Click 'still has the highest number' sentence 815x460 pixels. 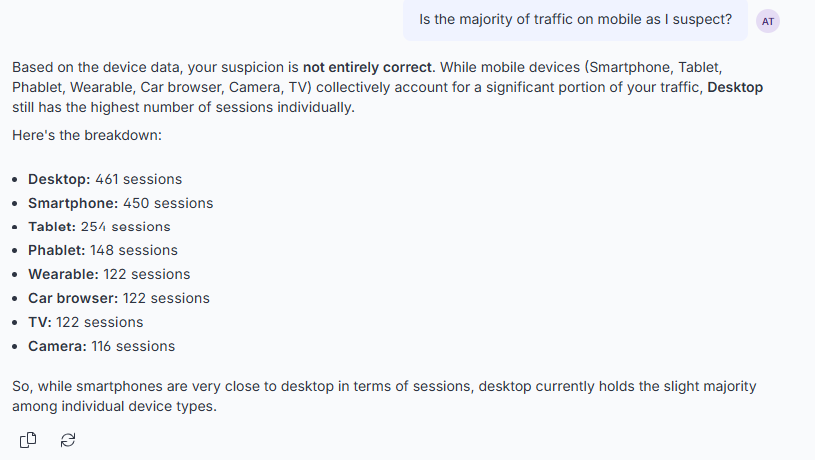(x=183, y=108)
